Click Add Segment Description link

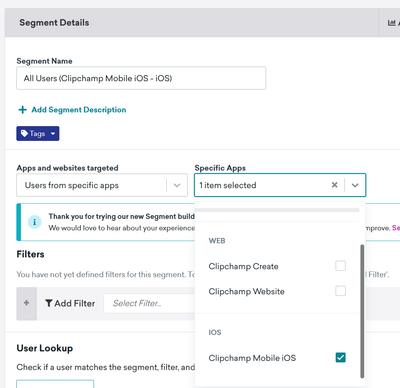79,110
